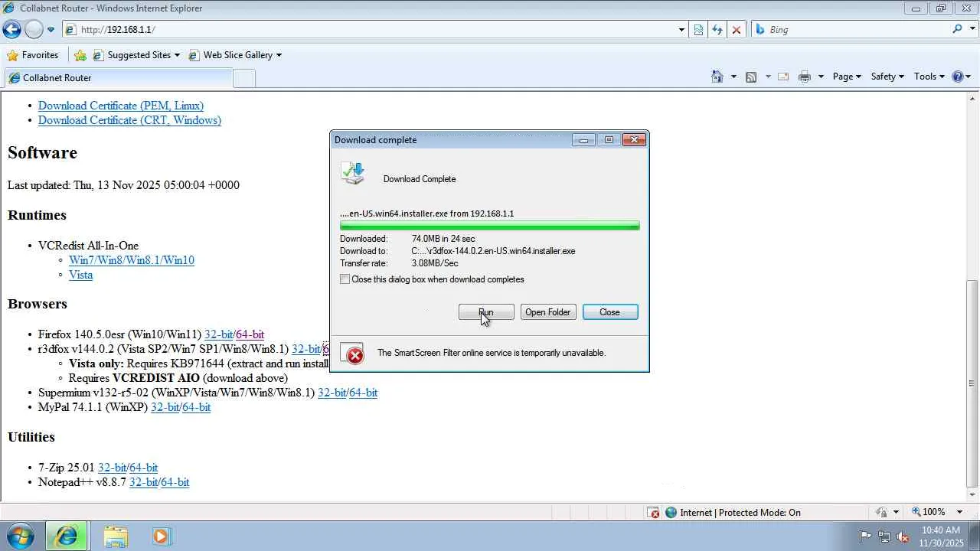Viewport: 980px width, 551px height.
Task: Click the Action Center flag tray icon
Action: (x=865, y=536)
